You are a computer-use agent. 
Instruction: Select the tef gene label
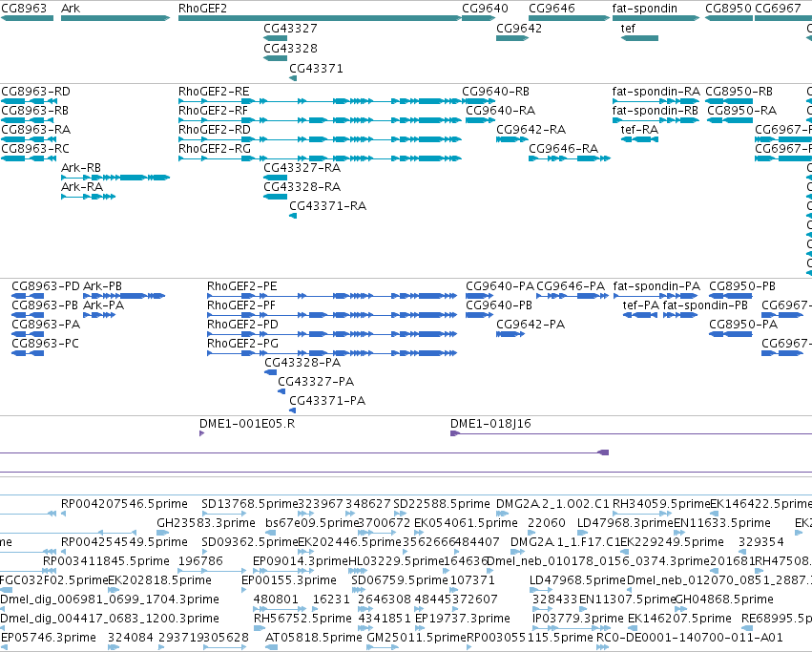628,29
